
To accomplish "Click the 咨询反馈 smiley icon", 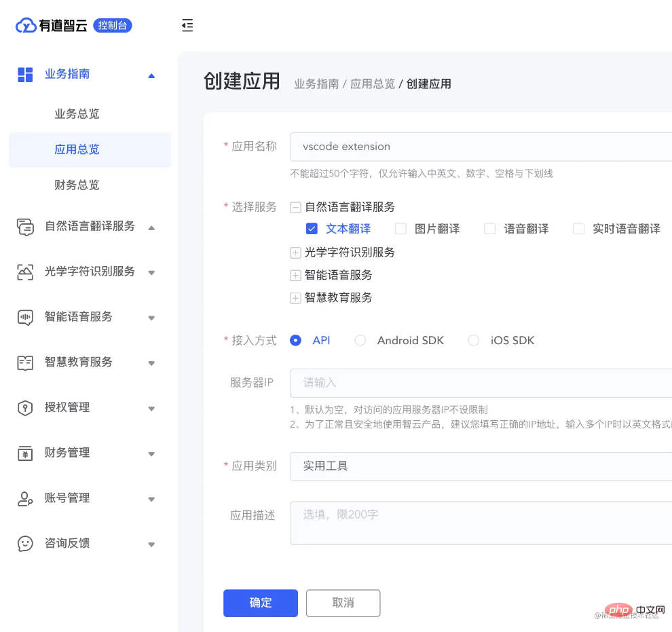I will (x=25, y=544).
